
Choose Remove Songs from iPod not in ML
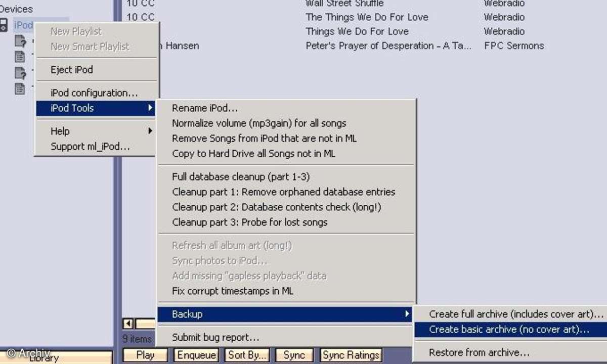(x=265, y=139)
